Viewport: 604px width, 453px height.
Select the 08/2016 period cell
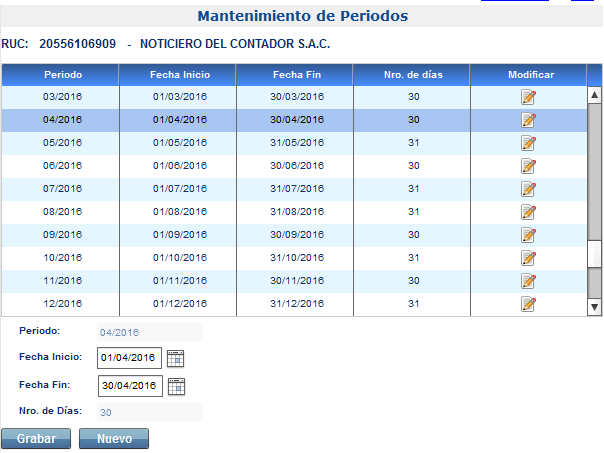click(60, 212)
